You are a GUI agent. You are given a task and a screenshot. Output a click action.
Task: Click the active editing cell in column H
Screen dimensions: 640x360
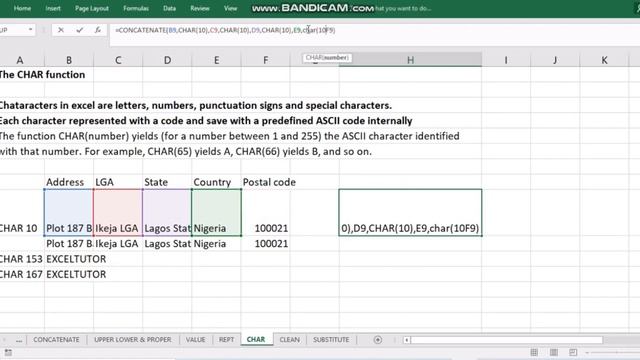[x=410, y=213]
